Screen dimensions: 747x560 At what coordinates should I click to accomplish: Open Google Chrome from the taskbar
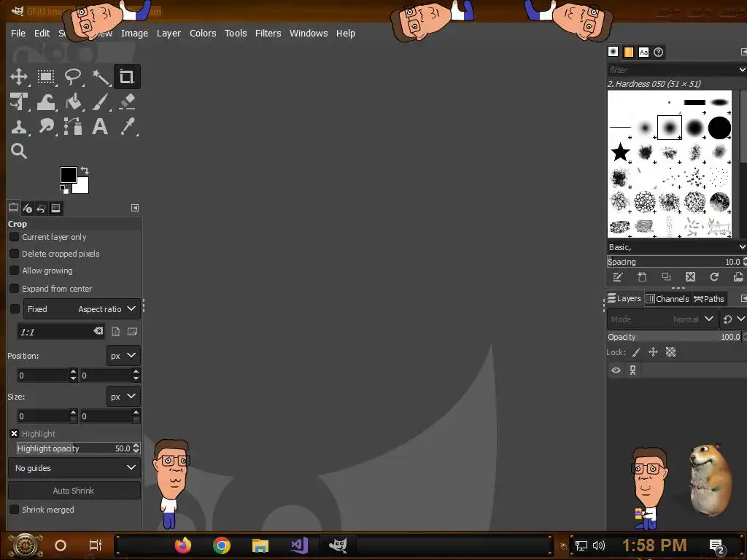tap(222, 545)
